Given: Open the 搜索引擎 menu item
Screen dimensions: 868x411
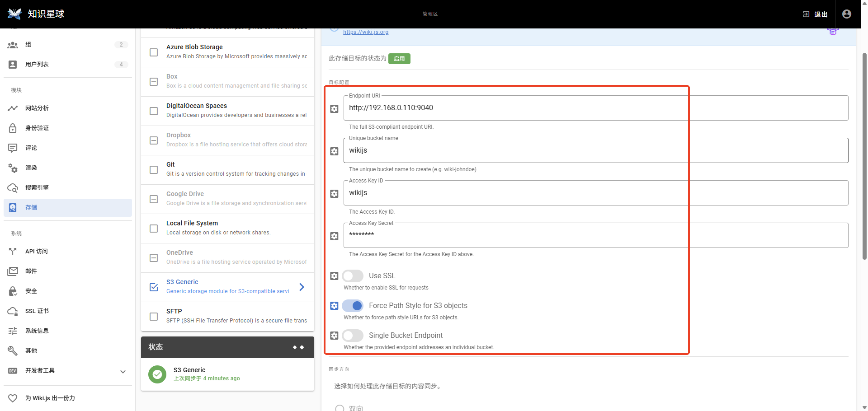Looking at the screenshot, I should tap(68, 188).
